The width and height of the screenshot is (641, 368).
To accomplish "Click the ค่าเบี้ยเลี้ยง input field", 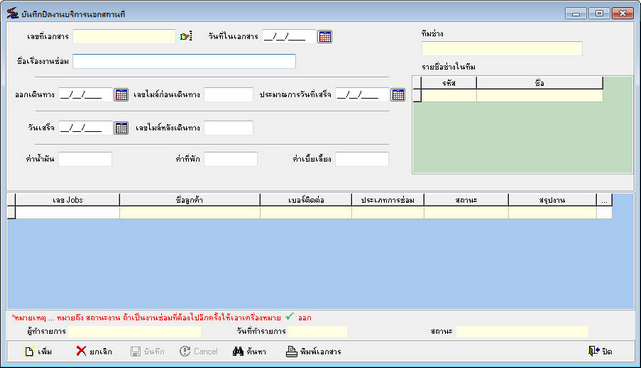I will coord(362,159).
